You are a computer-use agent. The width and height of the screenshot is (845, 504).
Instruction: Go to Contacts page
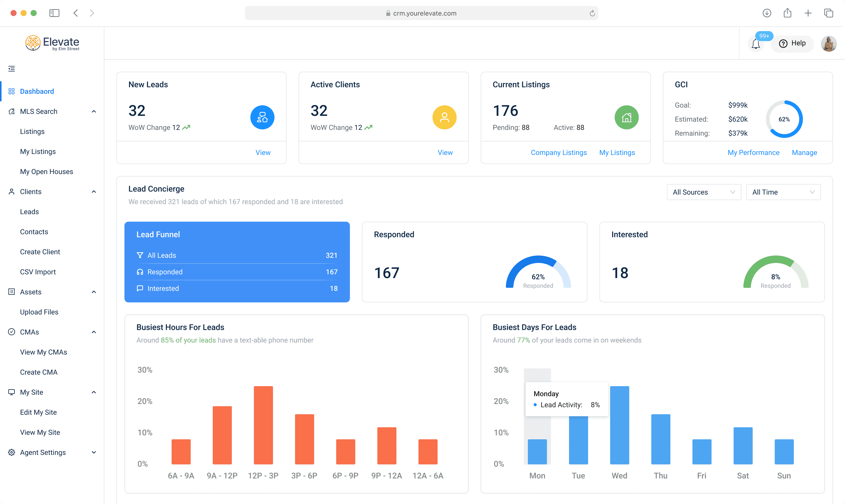[34, 232]
